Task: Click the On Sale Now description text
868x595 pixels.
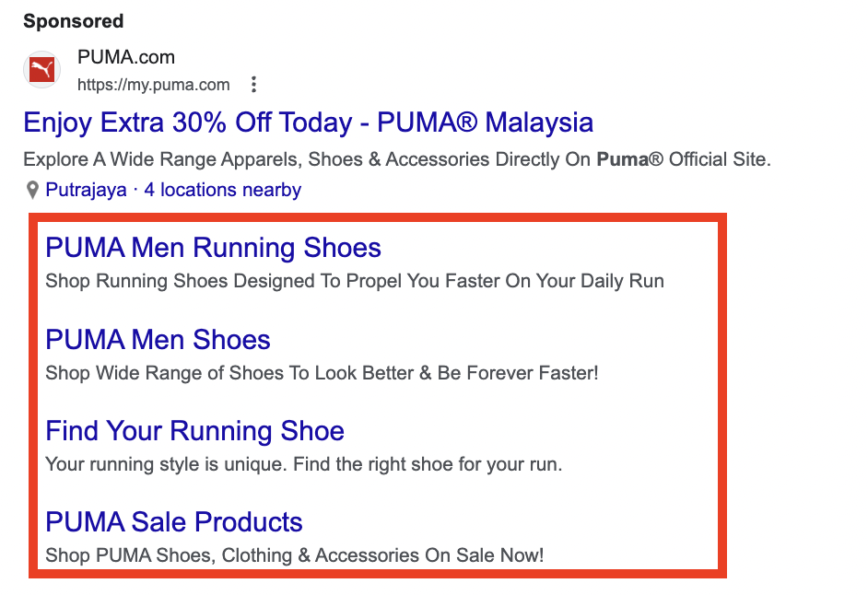Action: [295, 555]
